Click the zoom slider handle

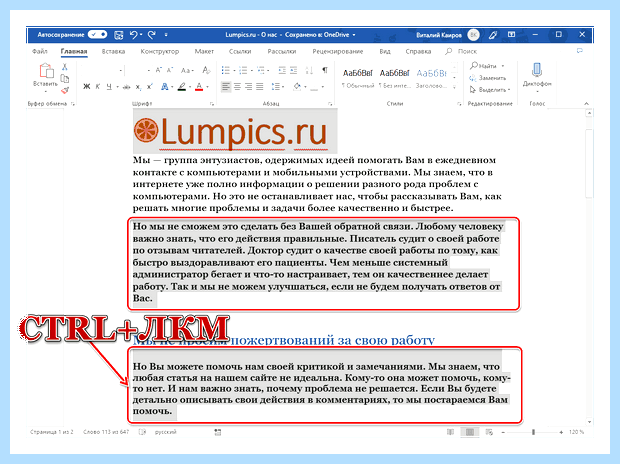click(x=533, y=432)
